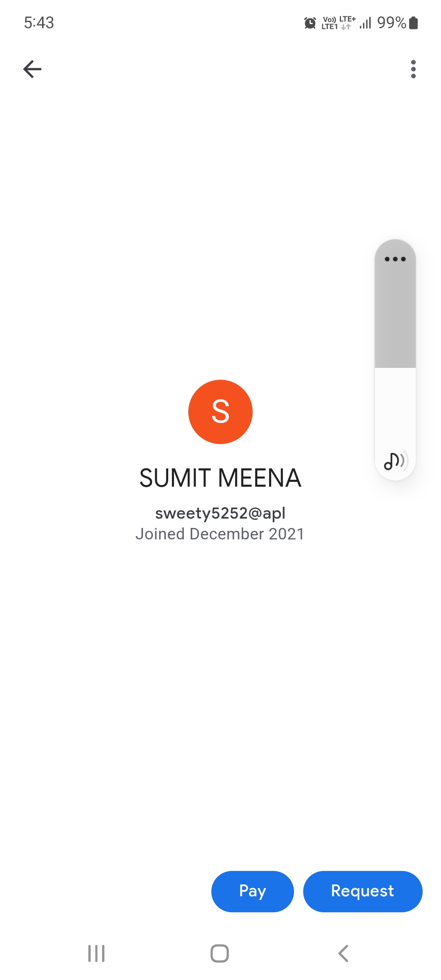Tap the system back chevron
Screen dimensions: 441x980
point(343,953)
